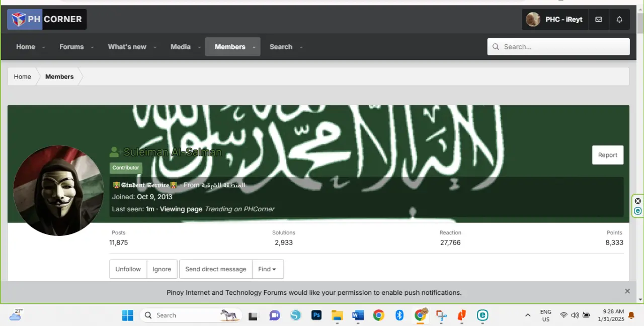Click the Ignore button
The width and height of the screenshot is (644, 326).
162,269
